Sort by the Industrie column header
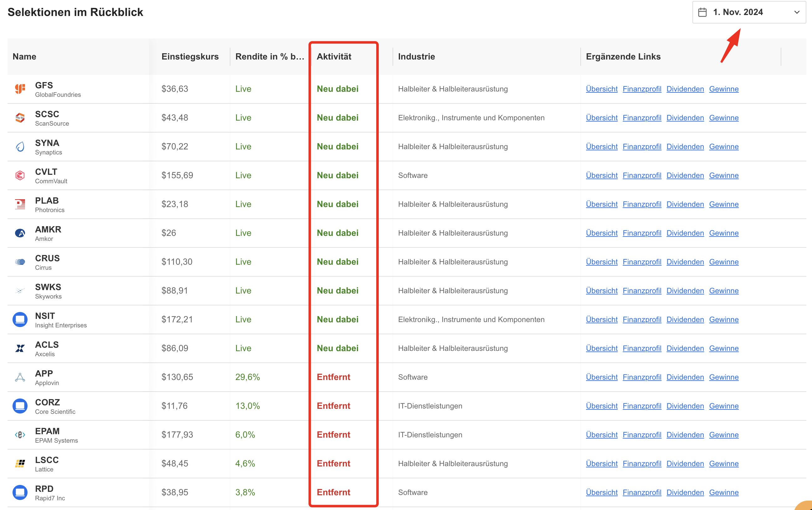812x510 pixels. (x=416, y=56)
